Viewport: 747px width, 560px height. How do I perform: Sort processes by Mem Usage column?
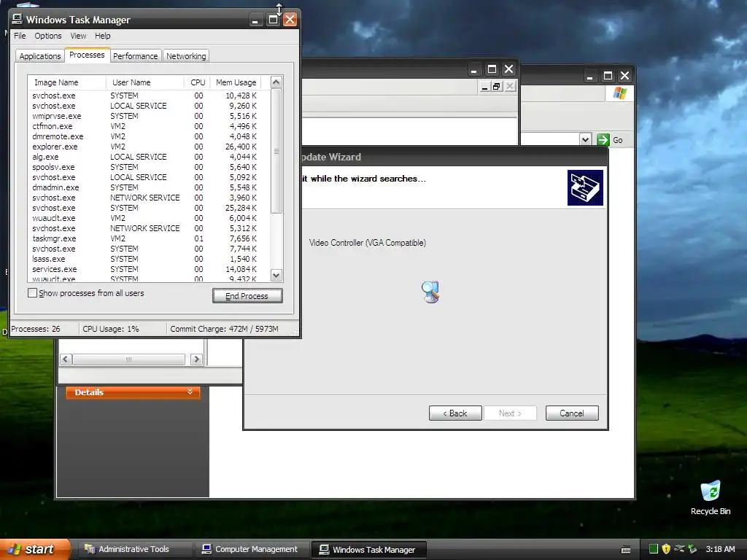click(x=236, y=82)
